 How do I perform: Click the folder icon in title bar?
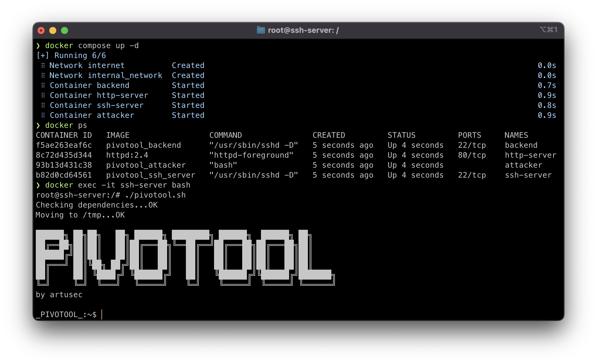pyautogui.click(x=261, y=30)
